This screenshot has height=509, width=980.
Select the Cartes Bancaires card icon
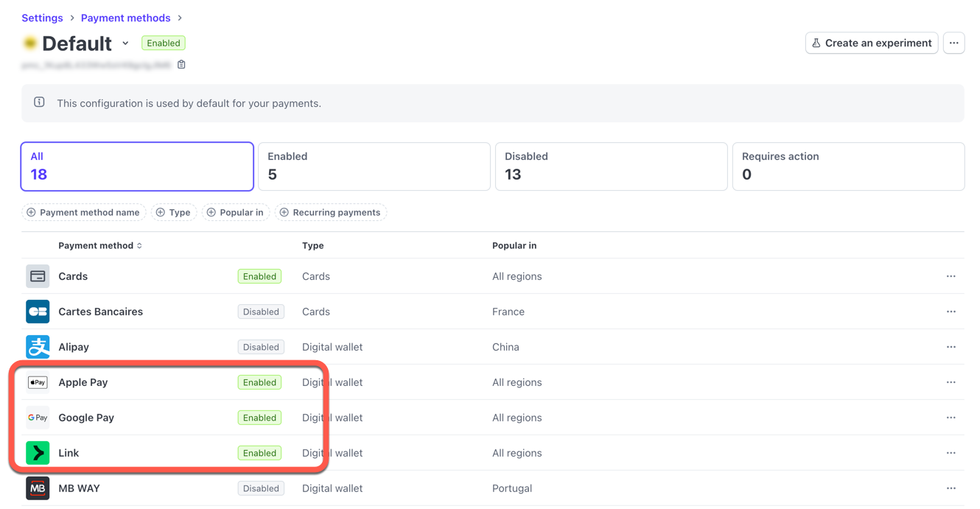point(38,311)
